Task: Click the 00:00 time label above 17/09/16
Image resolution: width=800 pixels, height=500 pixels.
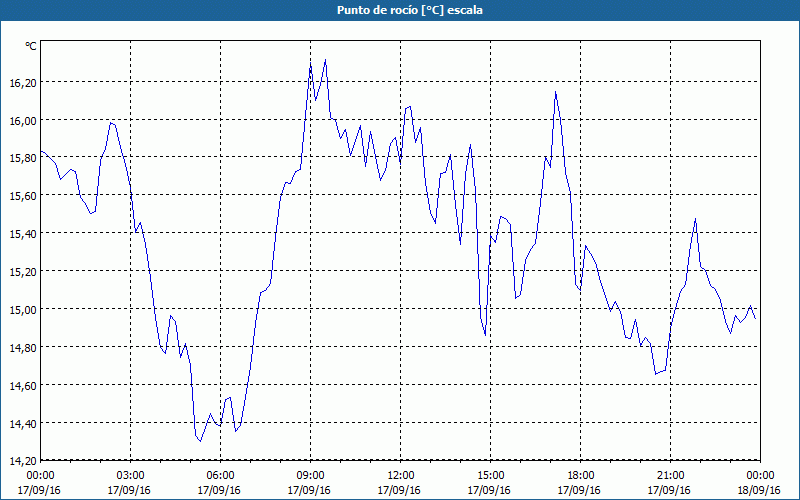Action: click(x=40, y=476)
